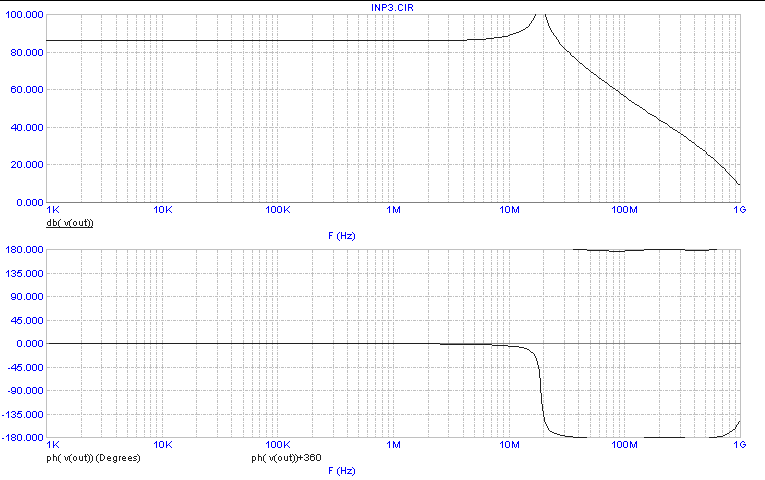Click the 100K tick on gain plot axis

[x=278, y=210]
